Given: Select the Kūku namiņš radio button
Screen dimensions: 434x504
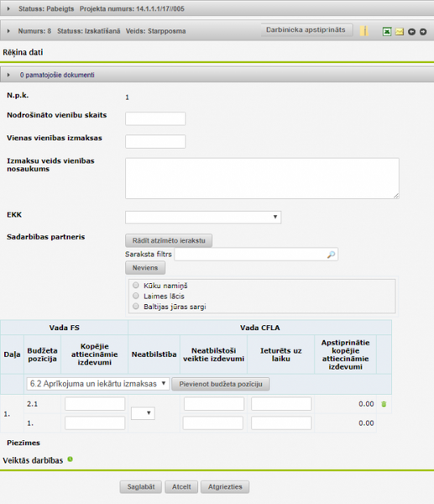Looking at the screenshot, I should point(136,285).
